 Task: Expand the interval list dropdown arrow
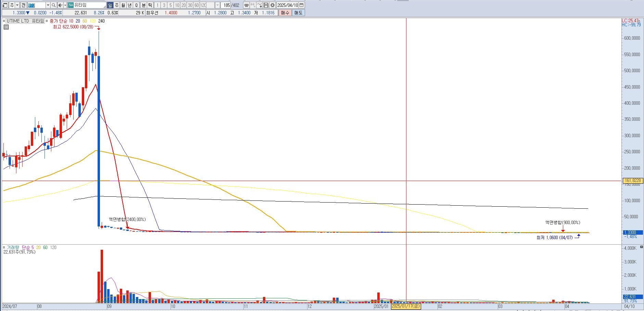pos(217,5)
